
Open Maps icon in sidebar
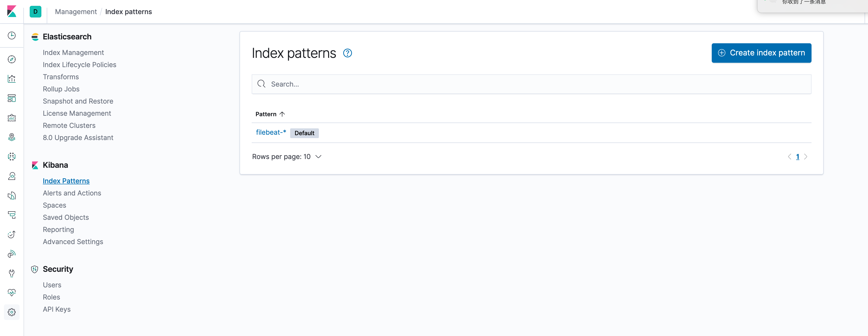11,137
